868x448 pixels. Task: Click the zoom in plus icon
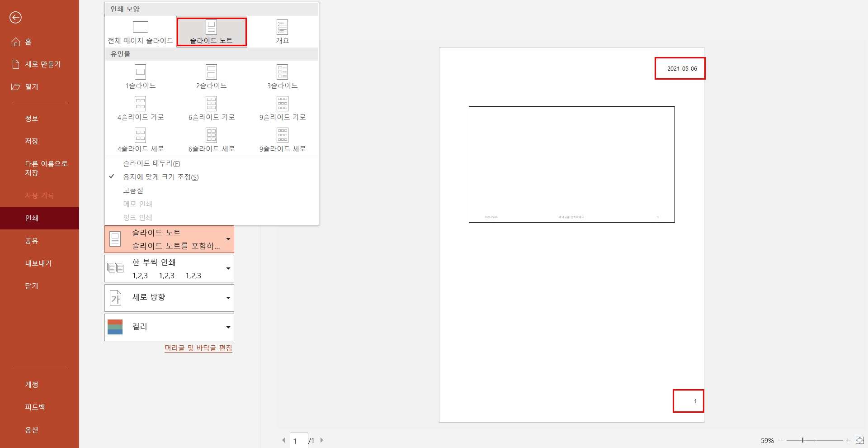pyautogui.click(x=848, y=440)
